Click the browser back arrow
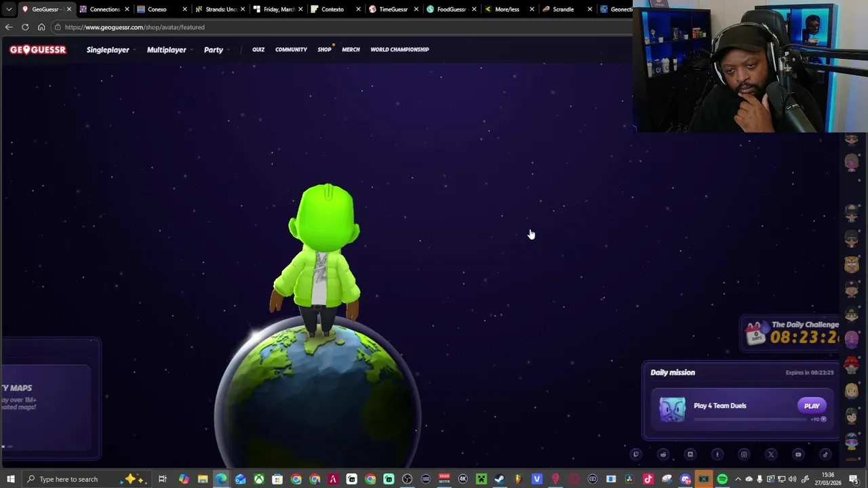The width and height of the screenshot is (868, 488). [x=8, y=27]
